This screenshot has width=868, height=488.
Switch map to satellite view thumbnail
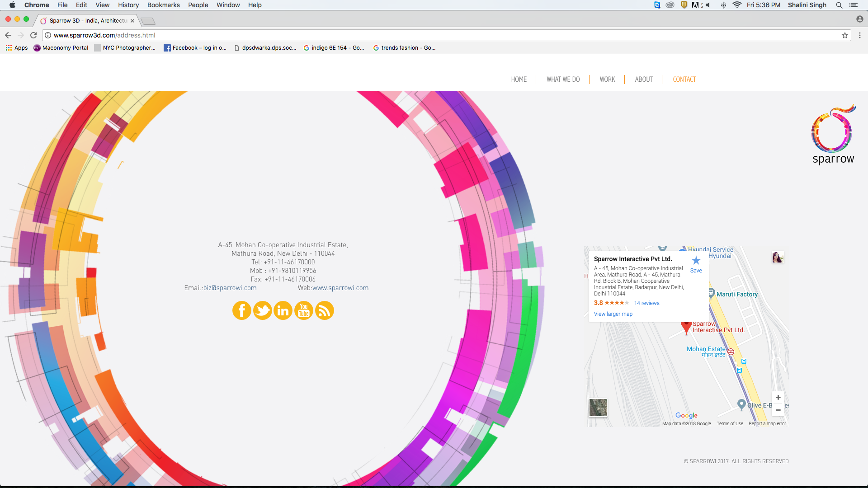coord(598,408)
